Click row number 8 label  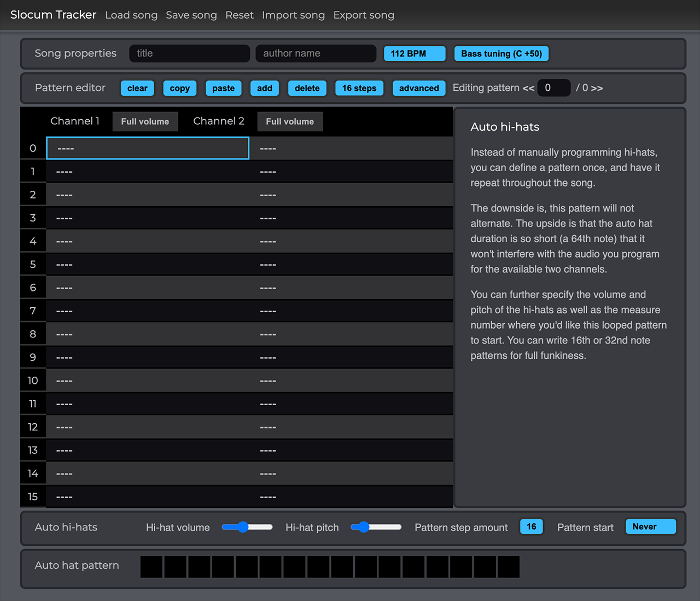[x=33, y=334]
